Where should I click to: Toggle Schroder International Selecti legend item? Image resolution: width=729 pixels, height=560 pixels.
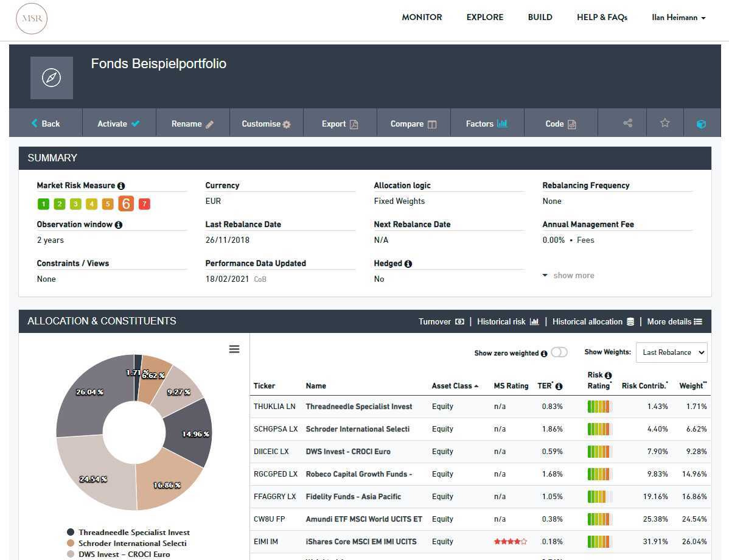(127, 543)
